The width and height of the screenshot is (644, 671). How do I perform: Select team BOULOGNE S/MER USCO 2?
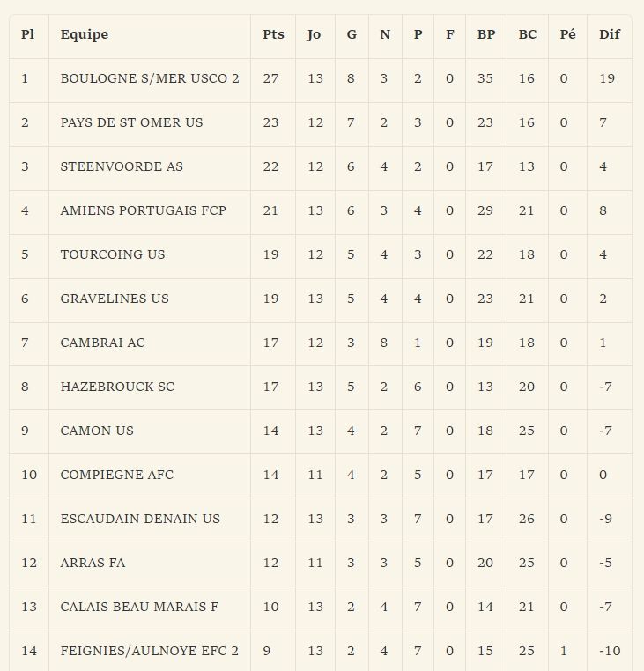click(150, 78)
